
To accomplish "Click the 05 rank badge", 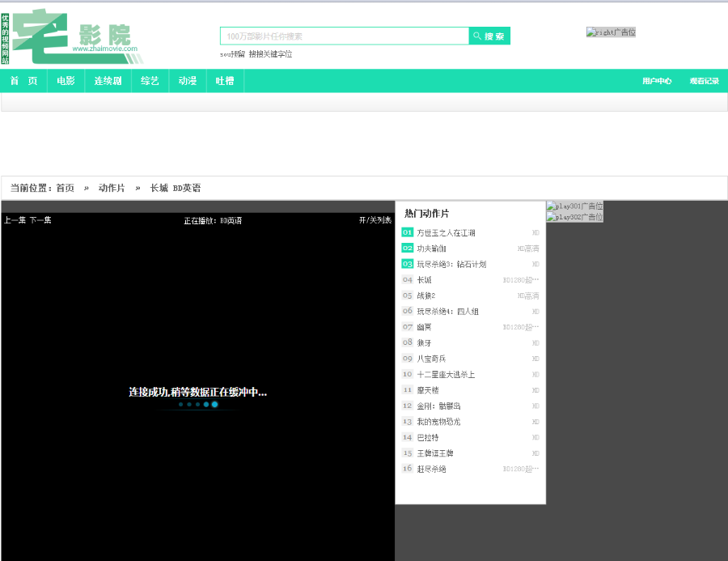I will (x=407, y=295).
